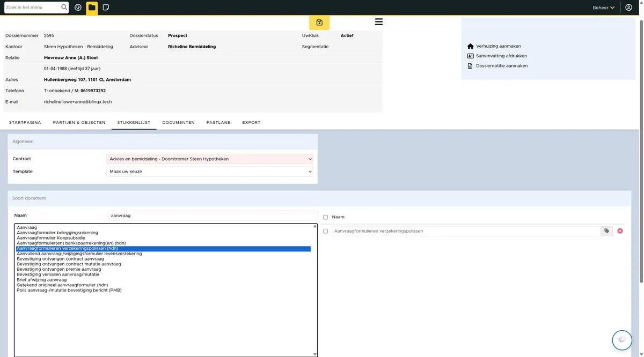Select Aanvraagformulier Koopsubsidie in the list

click(x=163, y=238)
